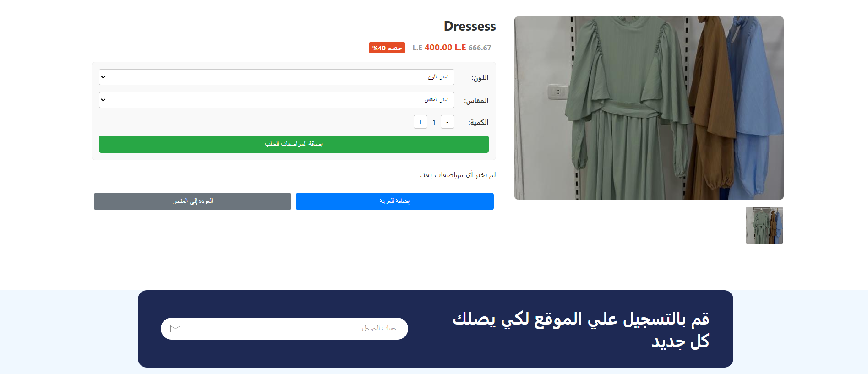
Task: Click the 400.00 L.E sale price
Action: [x=445, y=48]
